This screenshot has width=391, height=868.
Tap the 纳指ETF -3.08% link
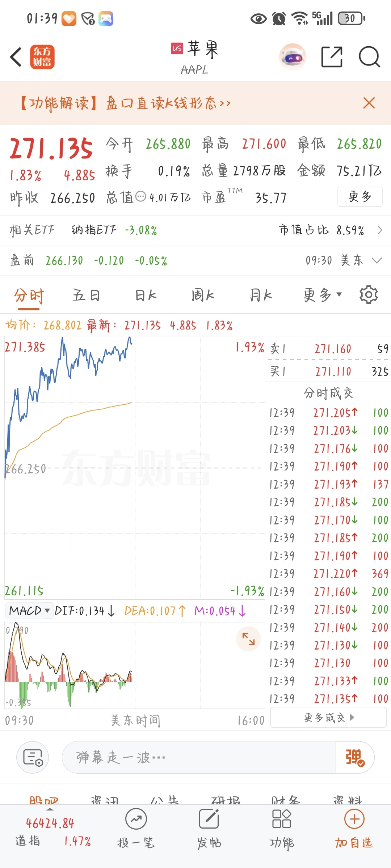[x=114, y=230]
